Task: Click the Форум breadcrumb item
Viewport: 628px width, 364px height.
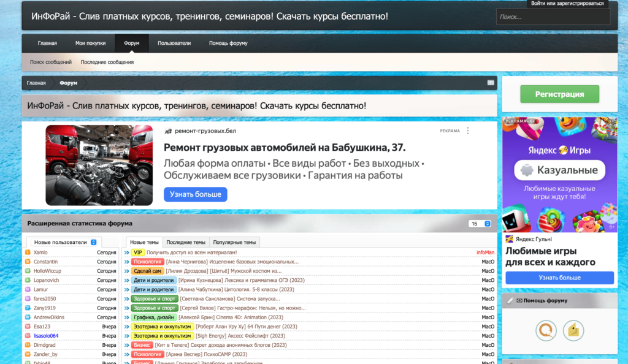Action: pyautogui.click(x=69, y=83)
